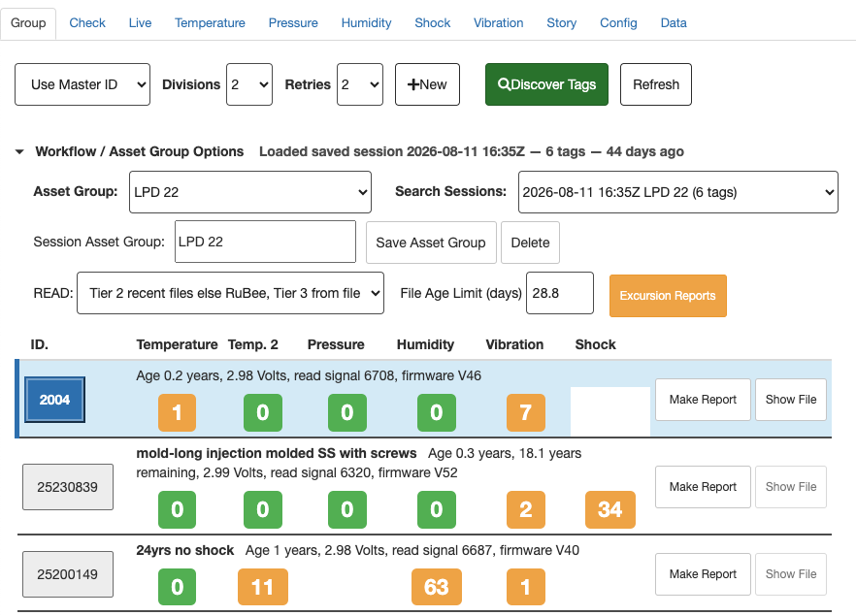
Task: Switch to the Check tab
Action: click(87, 23)
